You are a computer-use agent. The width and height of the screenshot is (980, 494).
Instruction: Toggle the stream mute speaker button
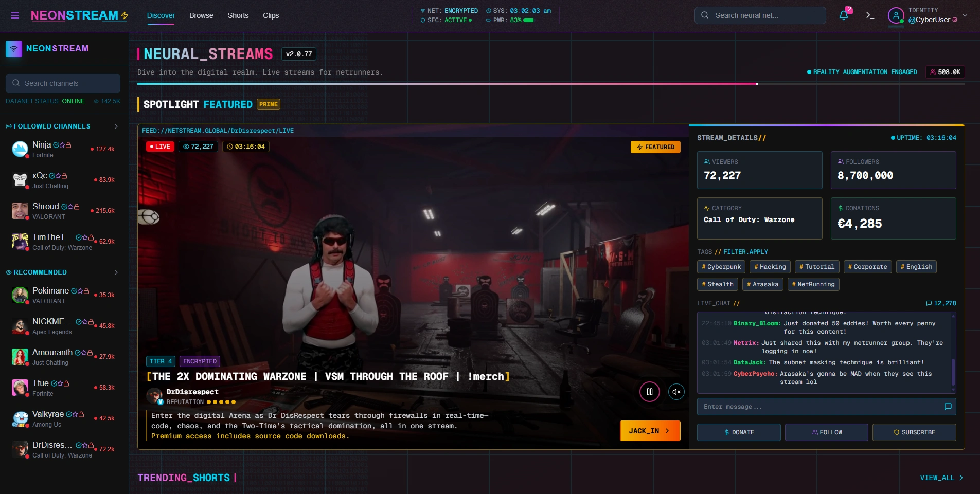point(676,392)
